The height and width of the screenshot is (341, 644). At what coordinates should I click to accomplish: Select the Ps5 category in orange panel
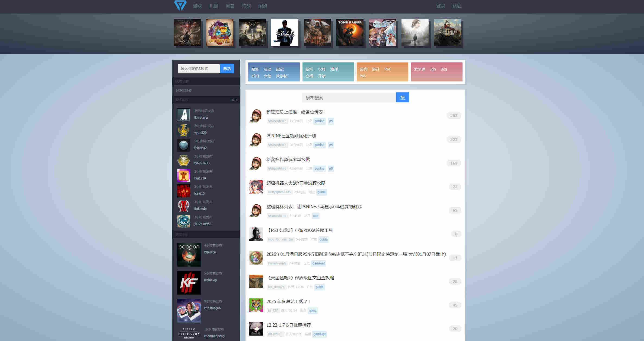click(362, 76)
